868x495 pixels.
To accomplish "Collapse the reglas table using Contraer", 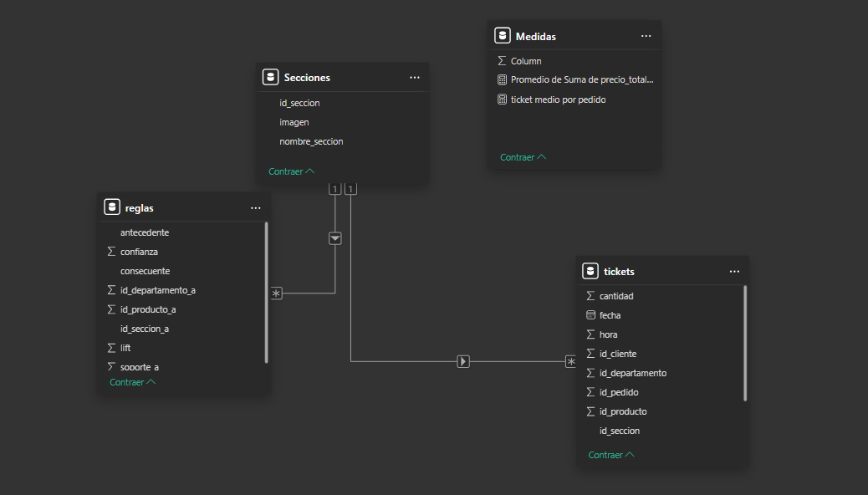I will pos(132,382).
